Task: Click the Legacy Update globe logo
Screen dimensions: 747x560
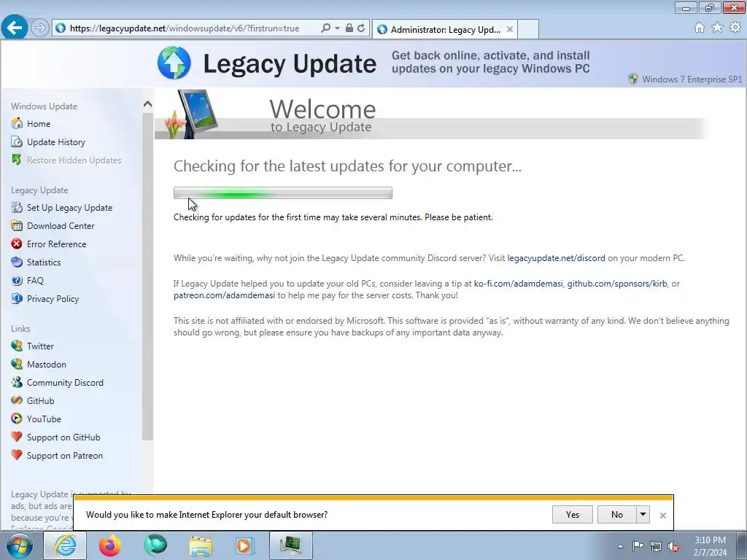Action: tap(174, 63)
